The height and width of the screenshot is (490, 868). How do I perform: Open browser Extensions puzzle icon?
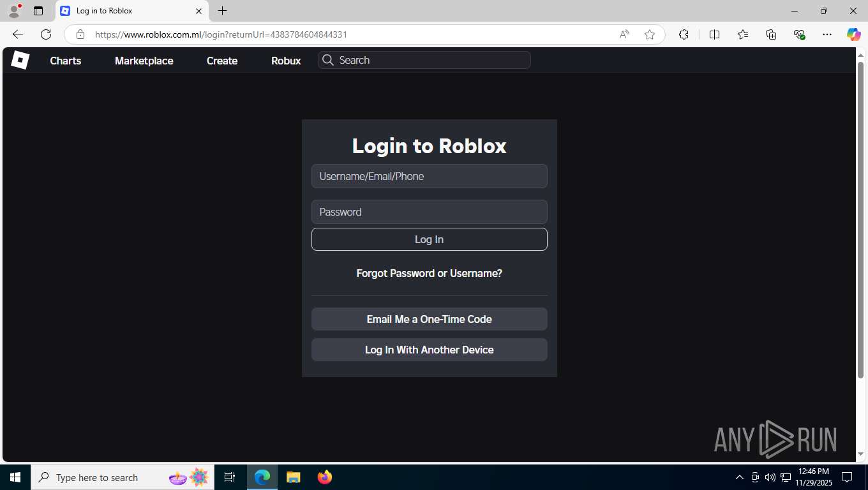[684, 34]
